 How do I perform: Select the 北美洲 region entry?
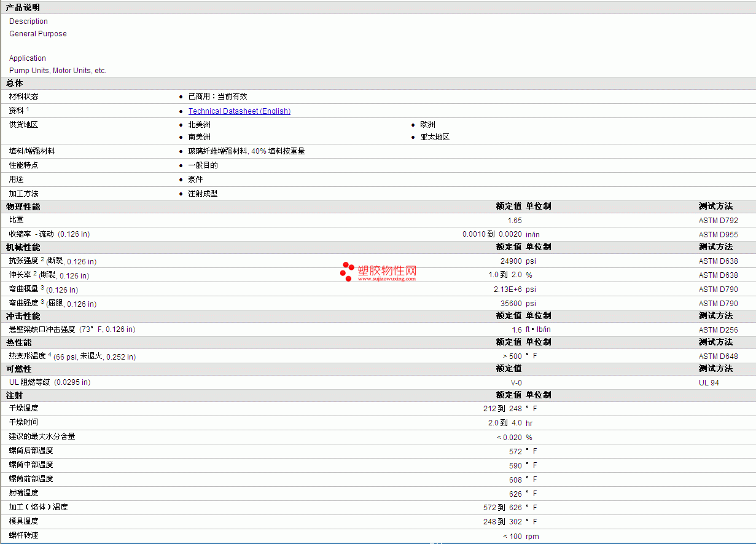pos(200,125)
